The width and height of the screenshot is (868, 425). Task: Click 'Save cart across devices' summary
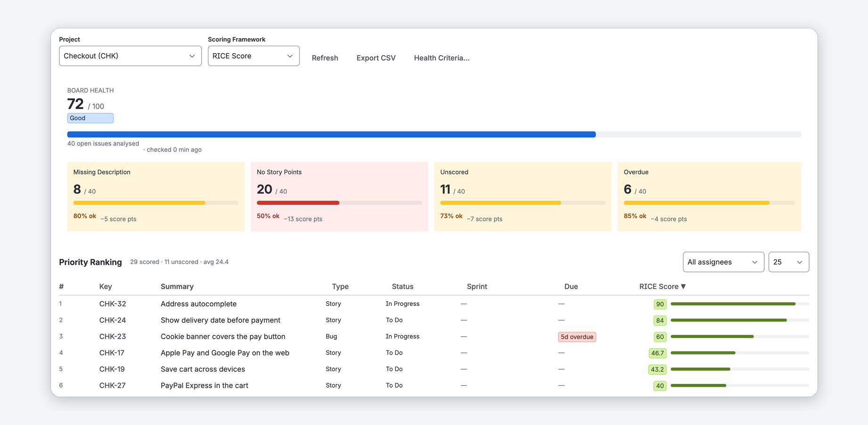pyautogui.click(x=203, y=369)
